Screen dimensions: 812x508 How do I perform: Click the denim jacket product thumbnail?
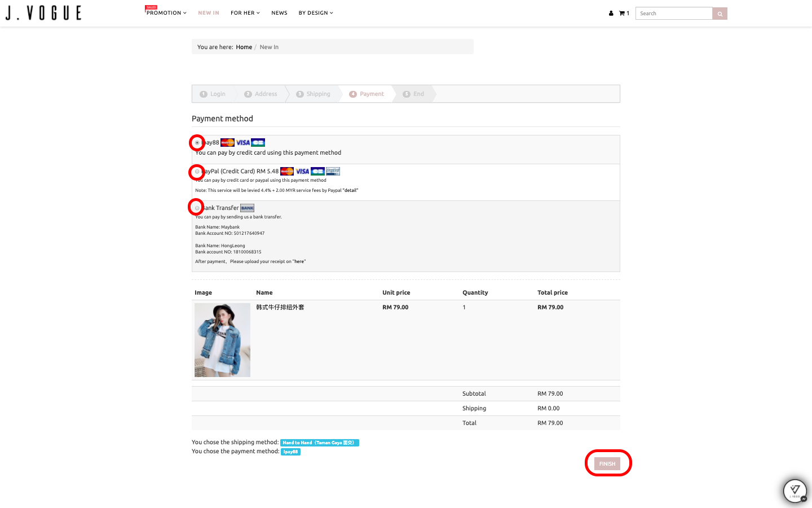pos(222,340)
